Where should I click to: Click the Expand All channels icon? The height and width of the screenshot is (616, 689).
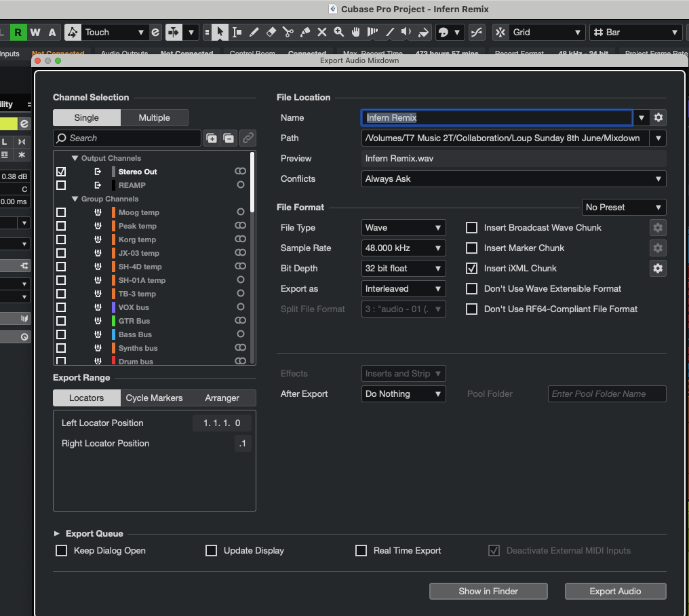tap(212, 138)
